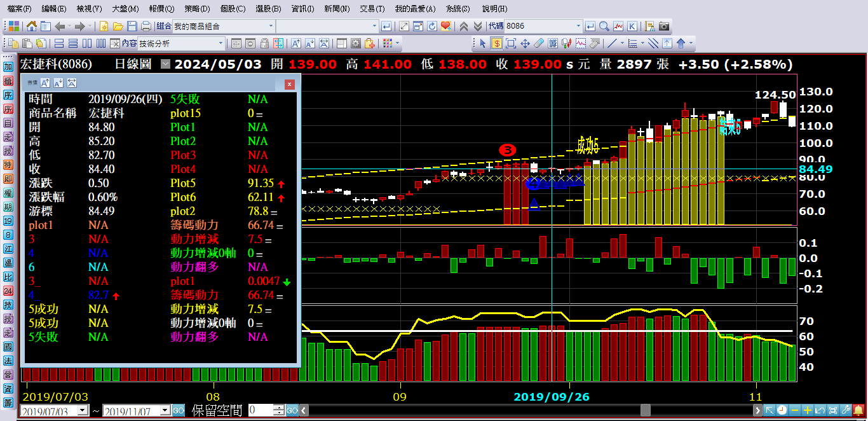
Task: Open the 策略(D) menu
Action: 197,9
